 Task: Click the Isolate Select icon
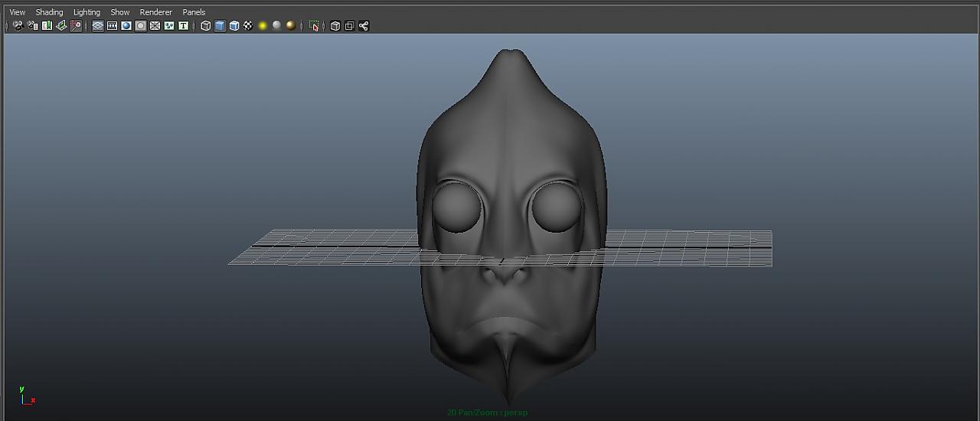click(x=314, y=26)
